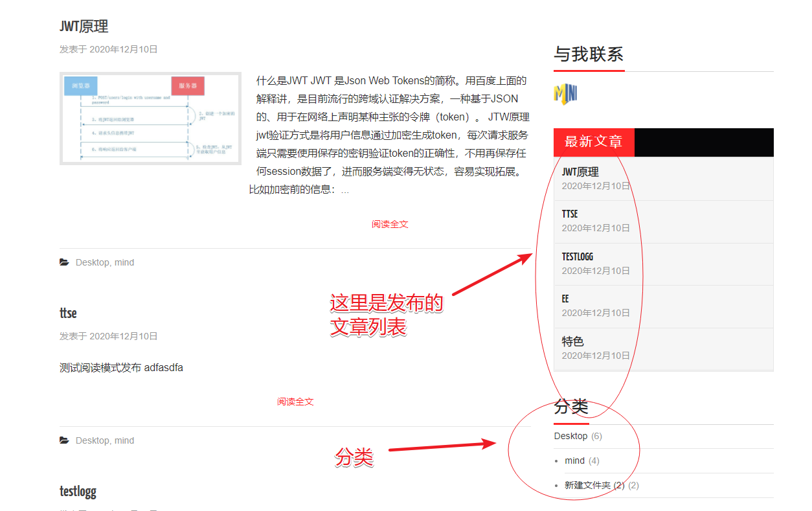The height and width of the screenshot is (511, 812).
Task: Open the testlogg post title in main list
Action: 78,492
